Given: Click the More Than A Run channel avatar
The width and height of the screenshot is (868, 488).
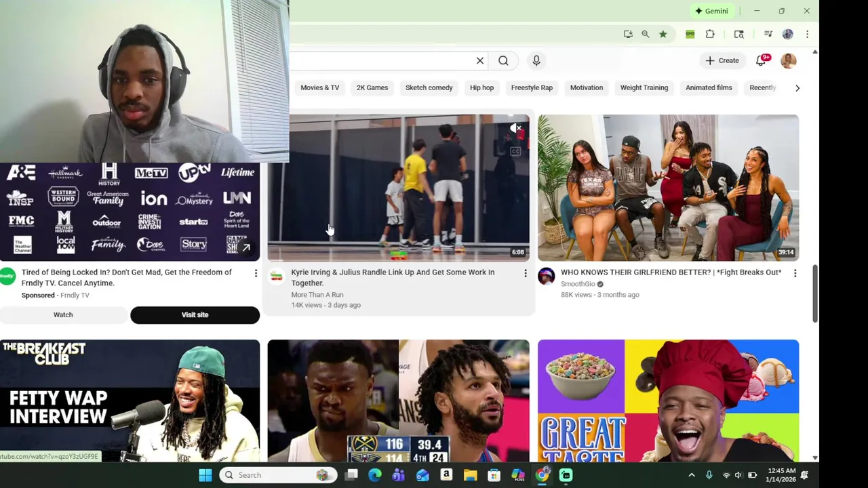Looking at the screenshot, I should (x=276, y=276).
